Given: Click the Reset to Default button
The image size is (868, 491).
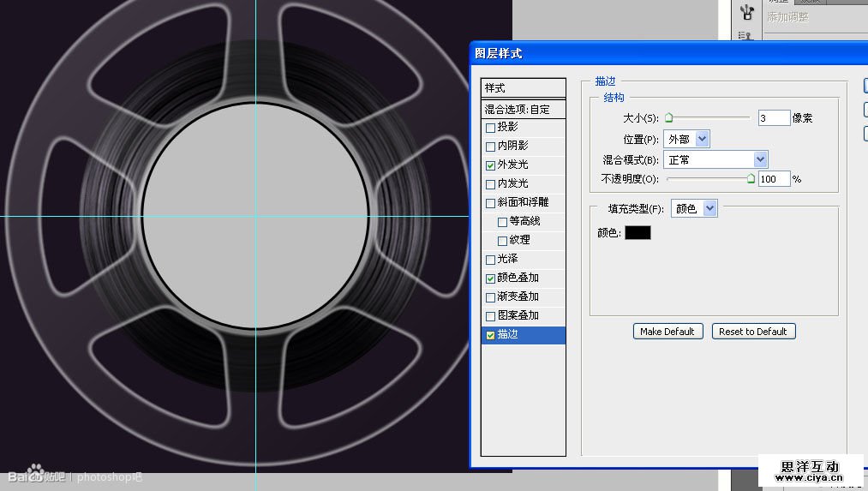Looking at the screenshot, I should (x=753, y=332).
